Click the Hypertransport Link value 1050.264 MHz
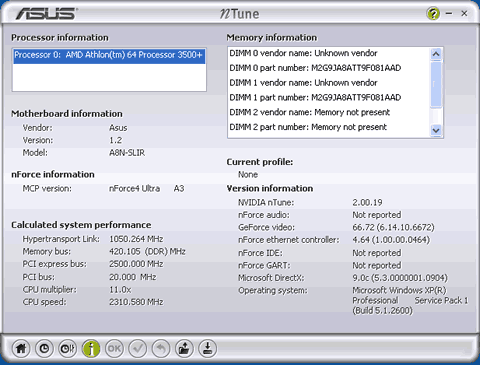 [x=136, y=239]
